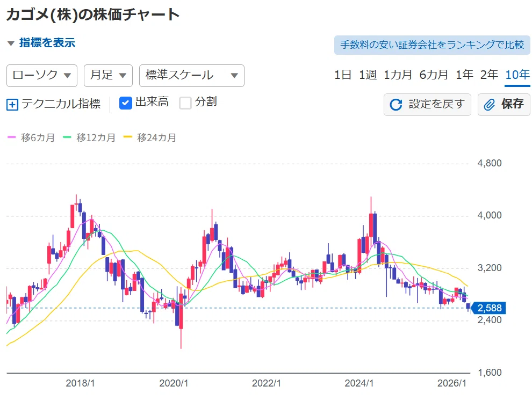Click the 保存 save button
Viewport: 532px width, 401px height.
click(x=504, y=104)
